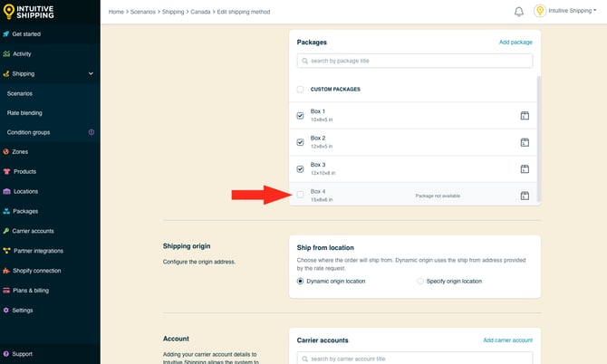Select Dynamic origin location radio button
Image resolution: width=607 pixels, height=364 pixels.
point(300,282)
